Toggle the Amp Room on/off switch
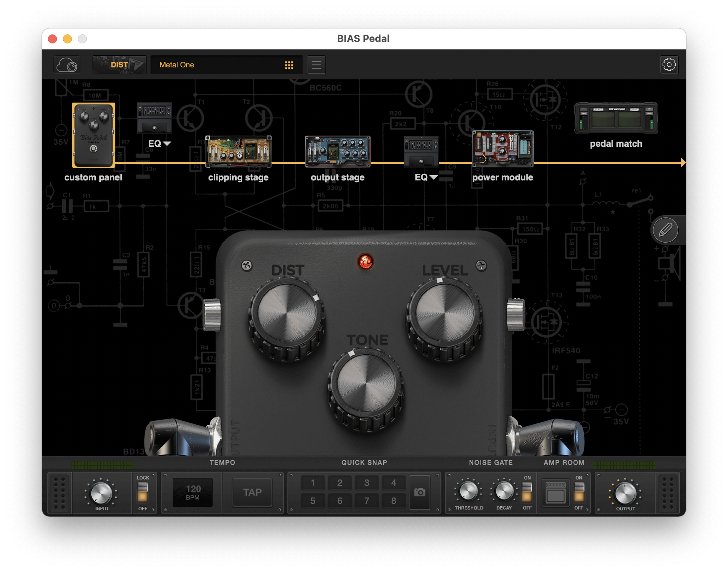 pos(579,492)
